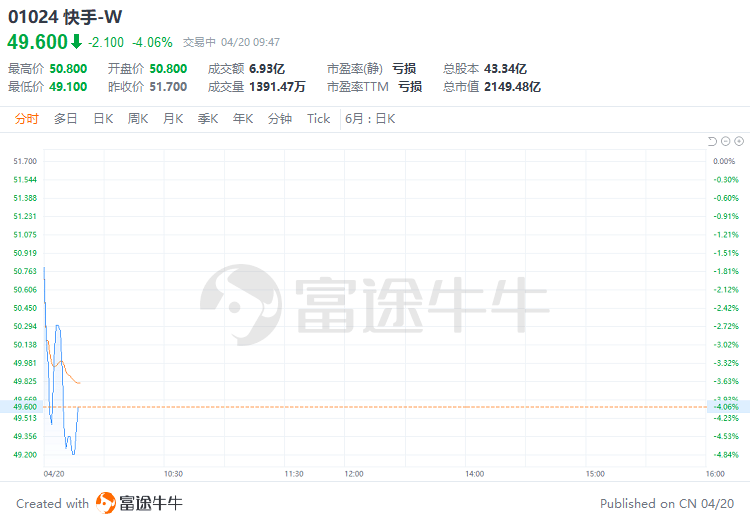Screen dimensions: 750x524
Task: Click the Created with footer text
Action: point(53,503)
